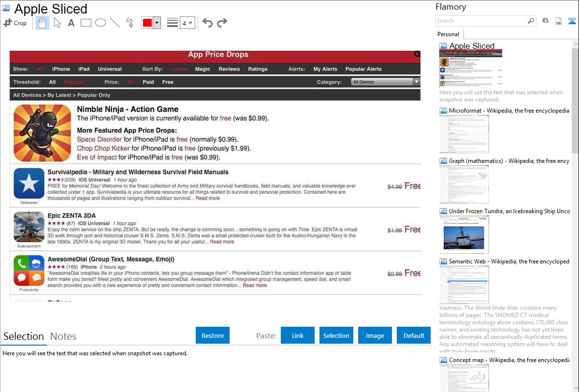Image resolution: width=579 pixels, height=392 pixels.
Task: Undo the last annotation
Action: point(207,23)
